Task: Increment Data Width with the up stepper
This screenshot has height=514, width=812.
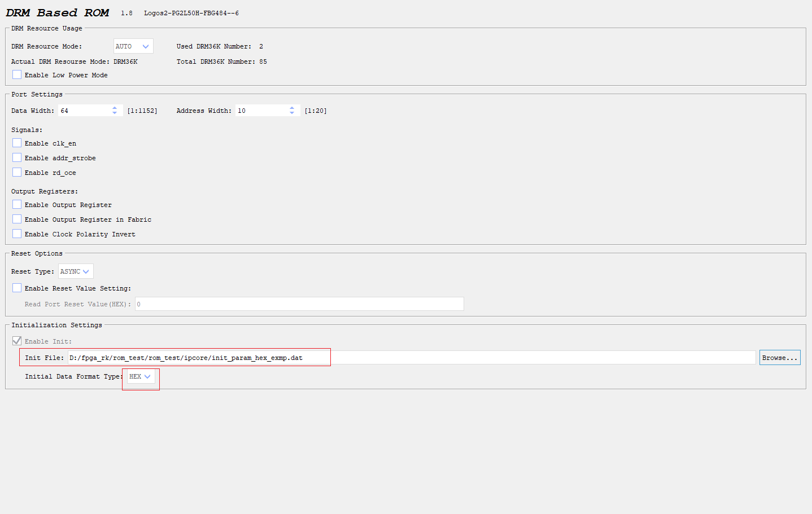Action: coord(116,108)
